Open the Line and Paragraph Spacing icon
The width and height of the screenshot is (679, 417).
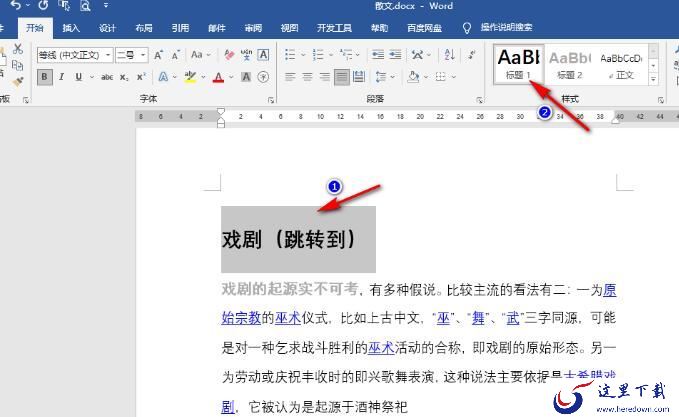(381, 77)
